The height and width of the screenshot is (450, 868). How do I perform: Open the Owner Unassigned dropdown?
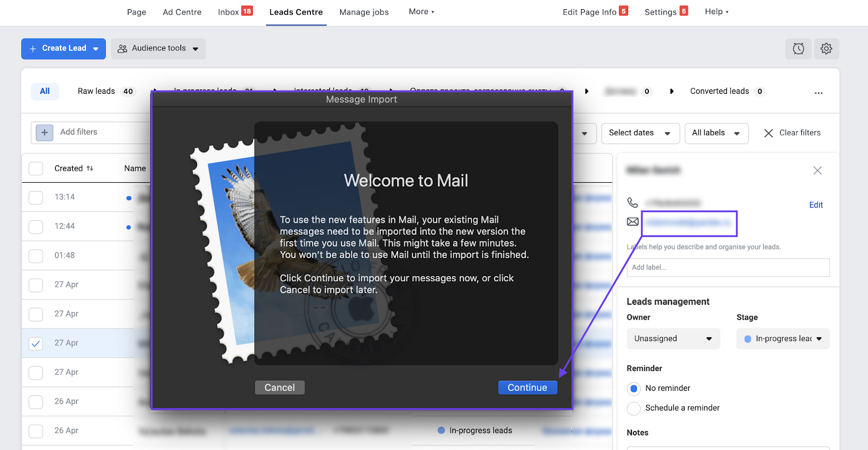click(673, 339)
